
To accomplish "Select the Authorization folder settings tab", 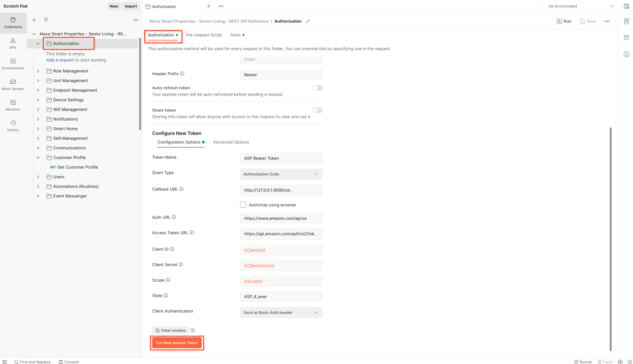I will pos(163,35).
